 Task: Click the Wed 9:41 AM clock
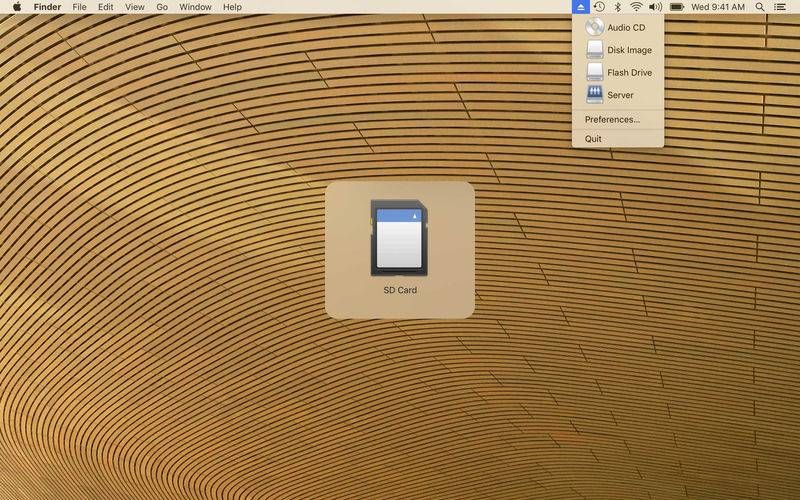tap(718, 7)
